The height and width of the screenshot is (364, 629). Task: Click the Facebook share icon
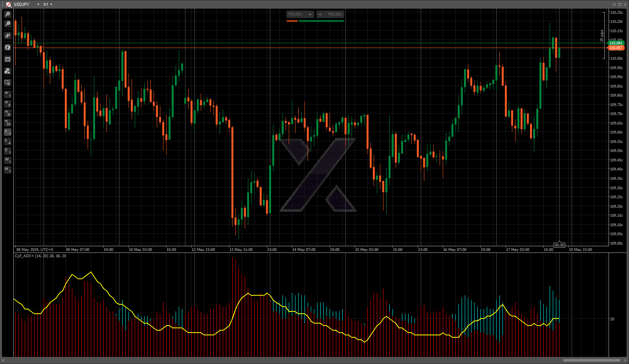7,48
